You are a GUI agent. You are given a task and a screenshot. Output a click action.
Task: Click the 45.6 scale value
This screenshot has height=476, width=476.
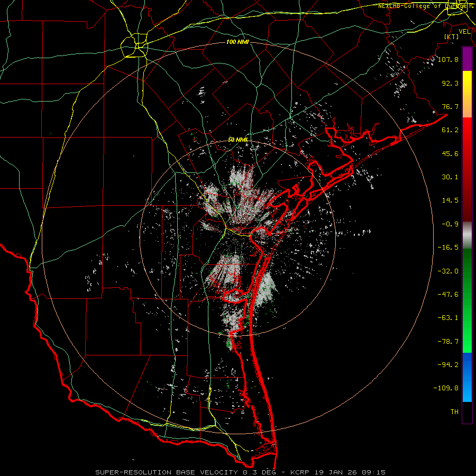[450, 153]
